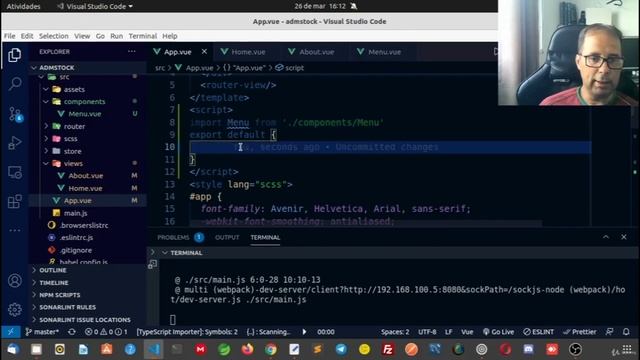Open the Explorer view in activity bar
The height and width of the screenshot is (360, 640).
click(15, 55)
